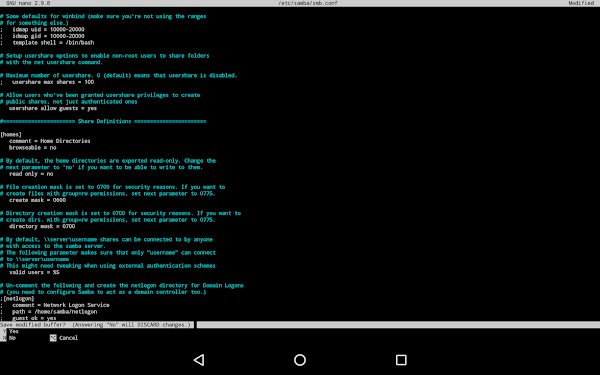Click the 'directory mask = 0700' line
The width and height of the screenshot is (600, 375).
point(42,226)
